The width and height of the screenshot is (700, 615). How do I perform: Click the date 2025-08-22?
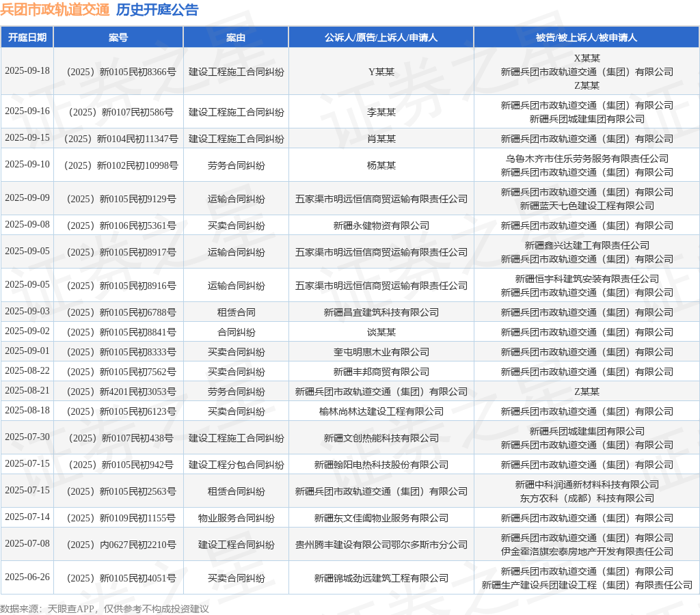coord(27,371)
